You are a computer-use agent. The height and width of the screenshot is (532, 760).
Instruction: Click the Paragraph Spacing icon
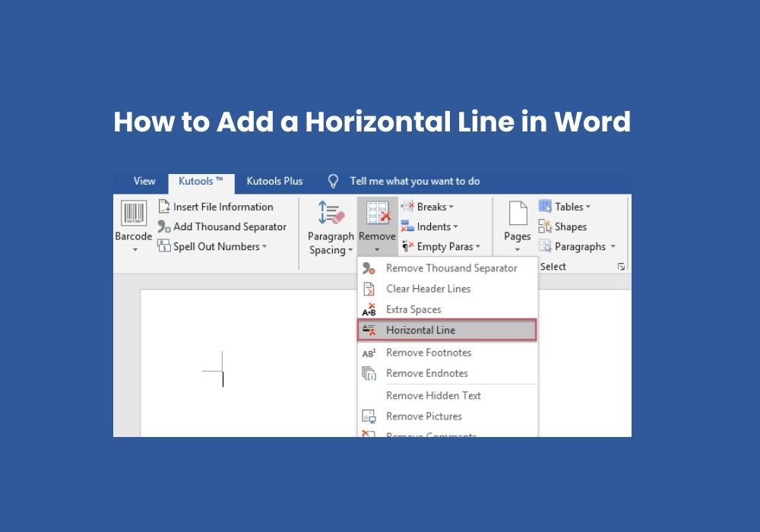coord(331,214)
